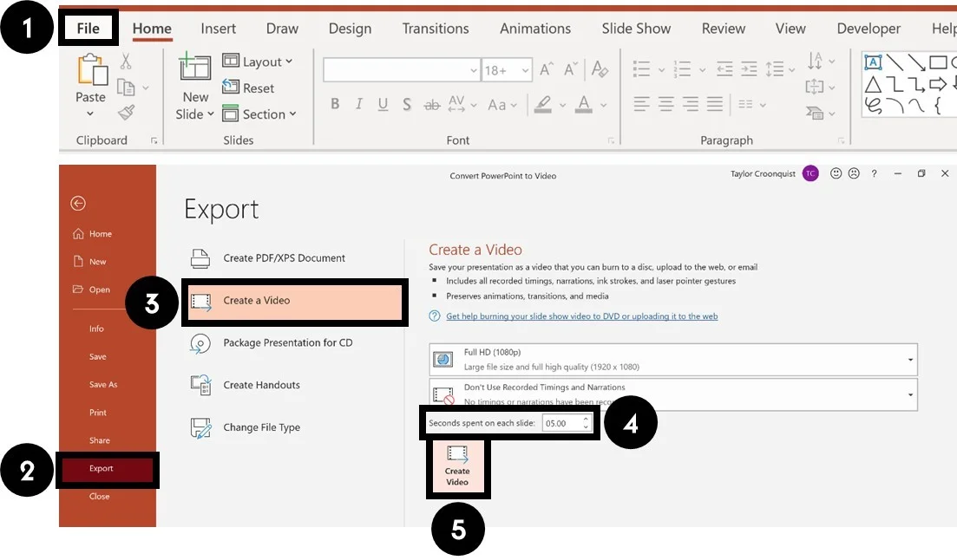Click Reset slide button

[x=248, y=88]
